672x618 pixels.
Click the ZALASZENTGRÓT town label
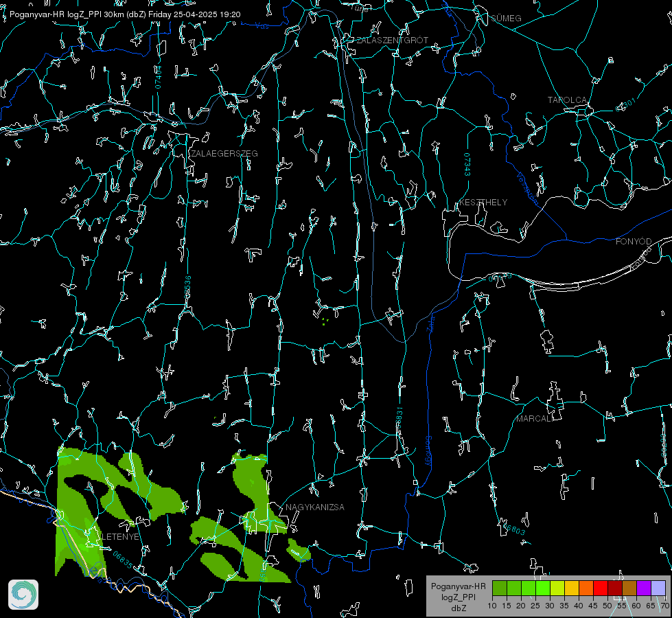tap(393, 41)
